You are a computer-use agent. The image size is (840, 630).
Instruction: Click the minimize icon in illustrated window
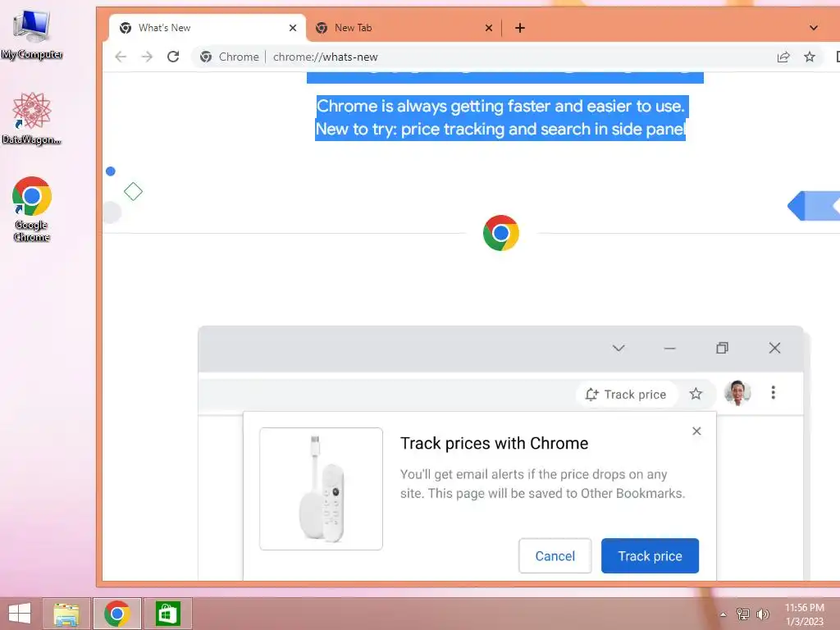[x=669, y=348]
